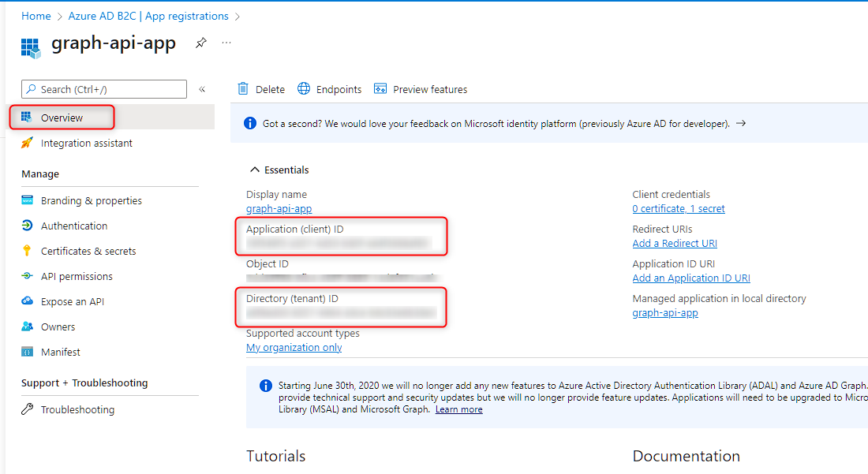The height and width of the screenshot is (474, 868).
Task: Click the Manifest icon
Action: point(27,352)
